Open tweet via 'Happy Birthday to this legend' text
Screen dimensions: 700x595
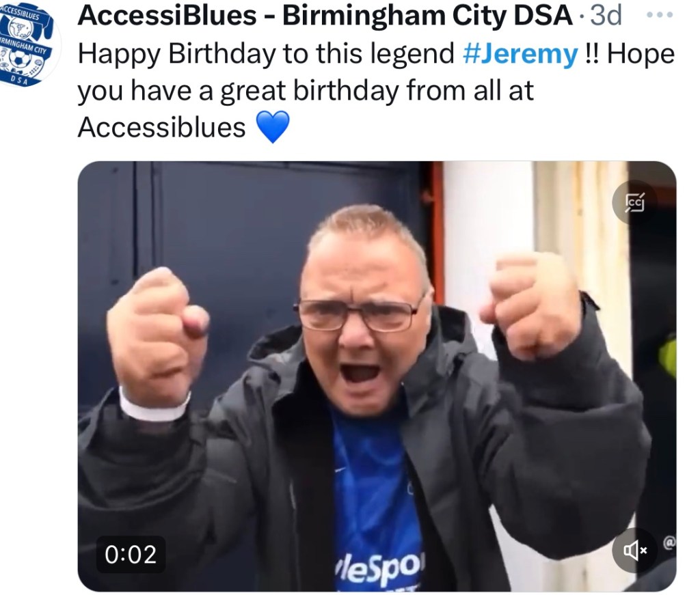(x=266, y=54)
